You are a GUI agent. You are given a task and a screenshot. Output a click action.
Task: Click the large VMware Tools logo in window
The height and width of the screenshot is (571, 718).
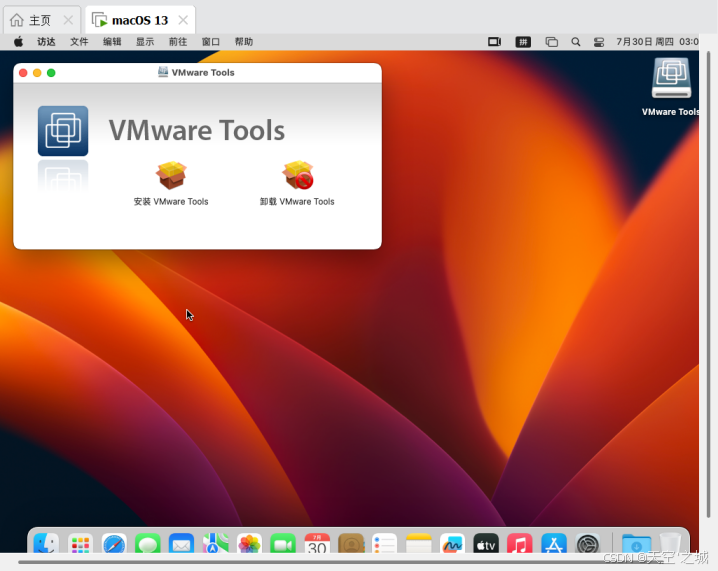coord(63,131)
